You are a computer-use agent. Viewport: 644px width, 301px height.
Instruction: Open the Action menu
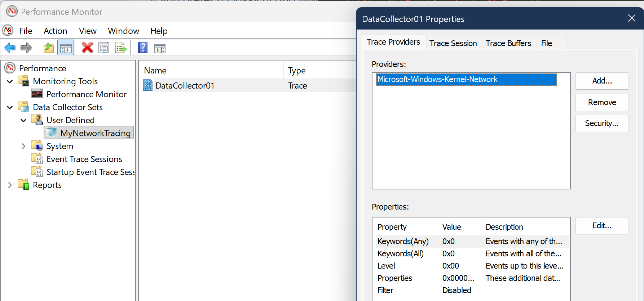[55, 31]
